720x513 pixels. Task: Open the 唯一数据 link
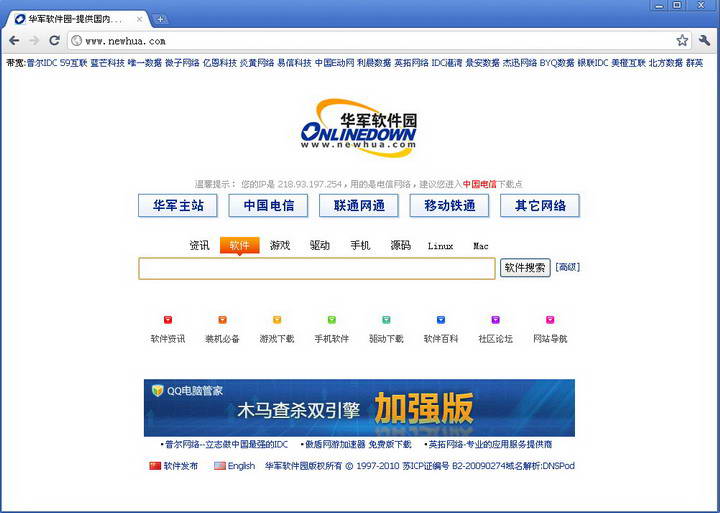[x=145, y=63]
